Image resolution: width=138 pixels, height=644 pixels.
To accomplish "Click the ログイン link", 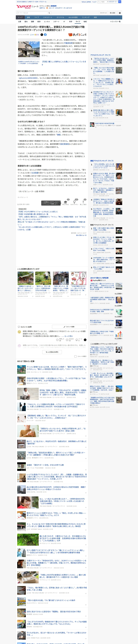I will tap(42, 8).
